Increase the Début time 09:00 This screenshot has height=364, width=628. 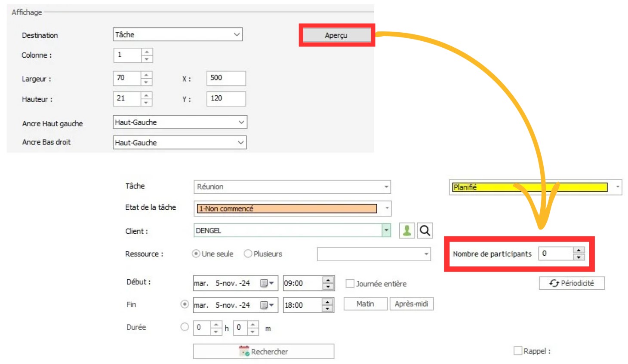(x=328, y=280)
